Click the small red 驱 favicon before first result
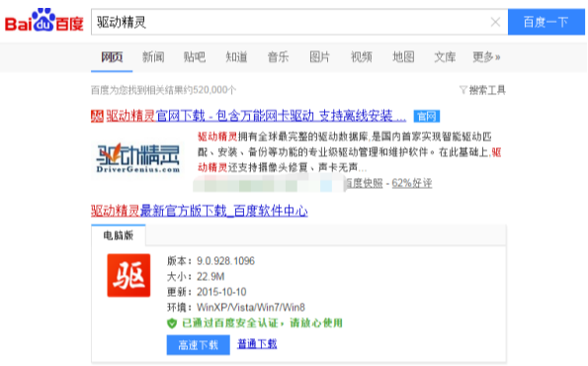 (97, 116)
